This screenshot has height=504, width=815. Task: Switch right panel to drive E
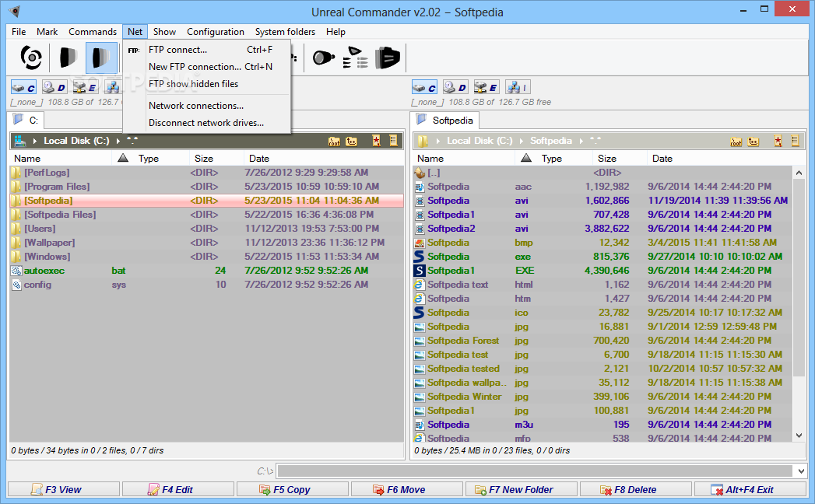tap(486, 87)
